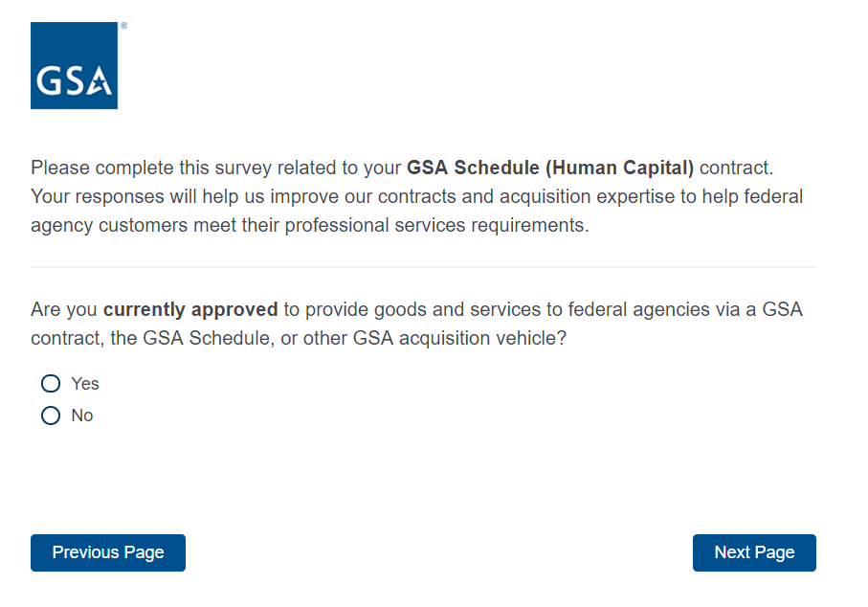
Task: Select the No radio button
Action: point(51,416)
